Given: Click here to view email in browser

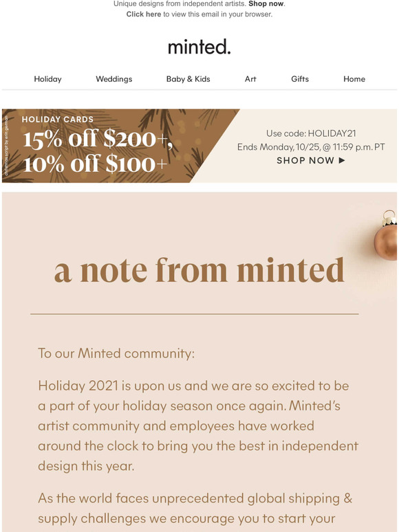Looking at the screenshot, I should coord(144,14).
